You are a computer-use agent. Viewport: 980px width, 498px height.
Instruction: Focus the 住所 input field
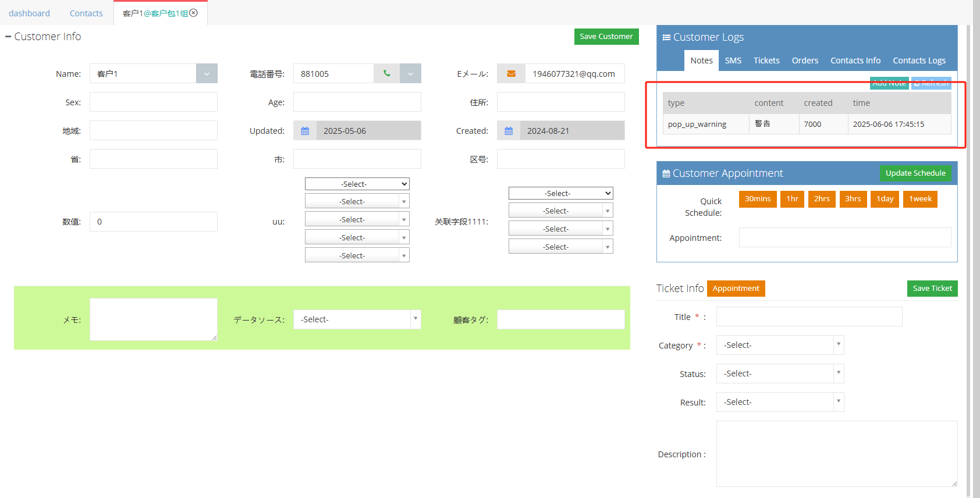pyautogui.click(x=561, y=102)
